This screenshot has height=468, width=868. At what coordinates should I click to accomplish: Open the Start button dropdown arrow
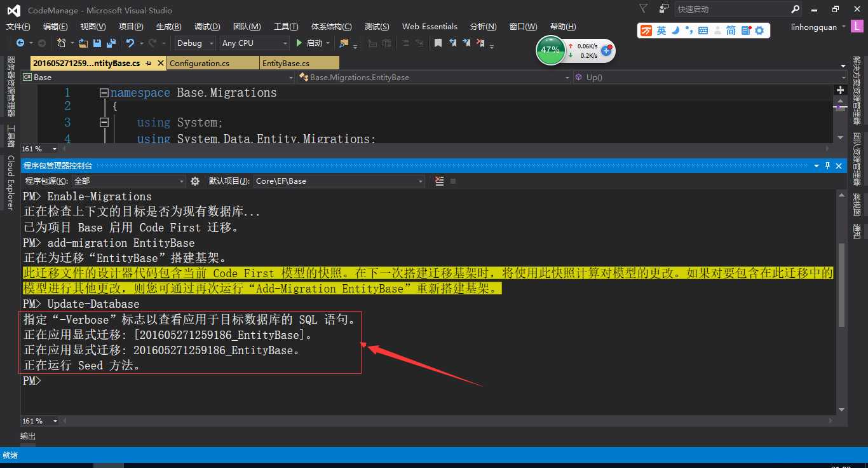(328, 43)
